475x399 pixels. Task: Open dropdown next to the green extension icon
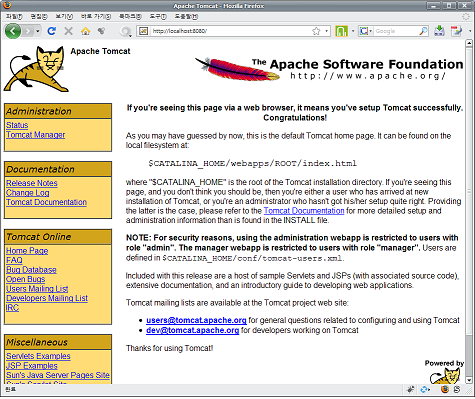[353, 31]
